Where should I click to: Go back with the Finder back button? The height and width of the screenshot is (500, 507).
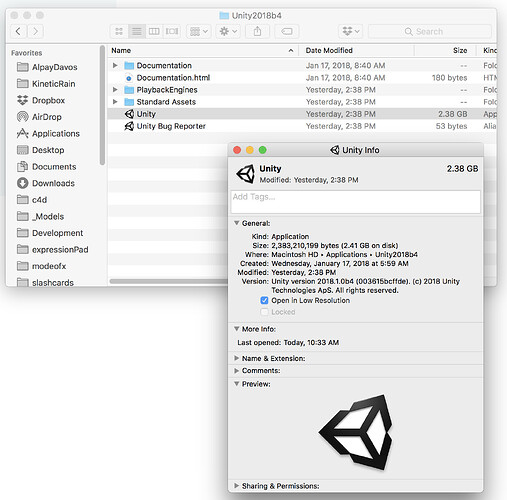pos(19,32)
